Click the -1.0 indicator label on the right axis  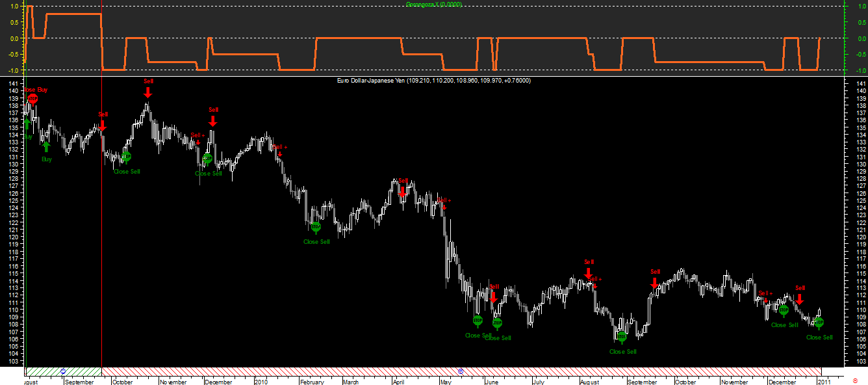pos(861,70)
